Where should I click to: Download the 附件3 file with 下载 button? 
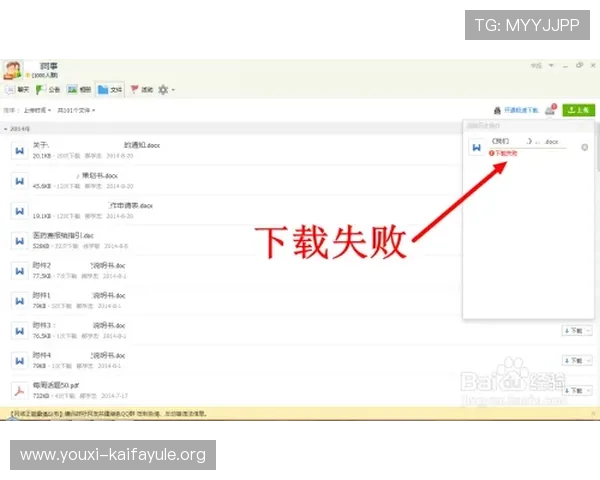[x=574, y=331]
